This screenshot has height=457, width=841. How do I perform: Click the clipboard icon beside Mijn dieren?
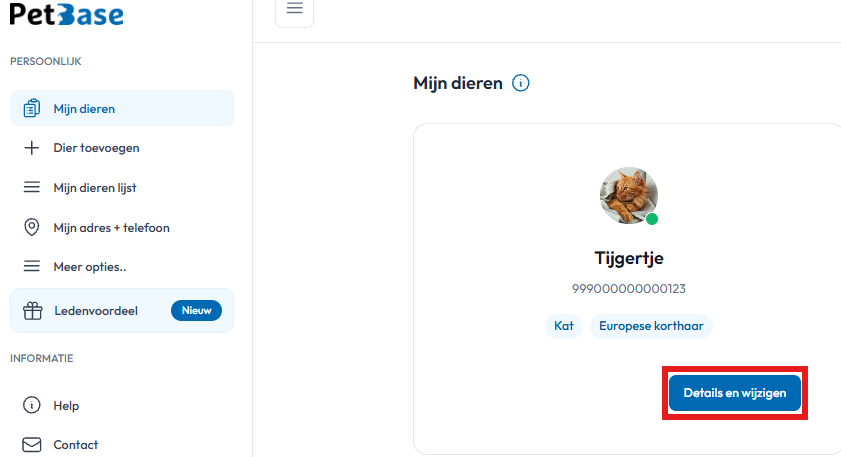tap(32, 108)
